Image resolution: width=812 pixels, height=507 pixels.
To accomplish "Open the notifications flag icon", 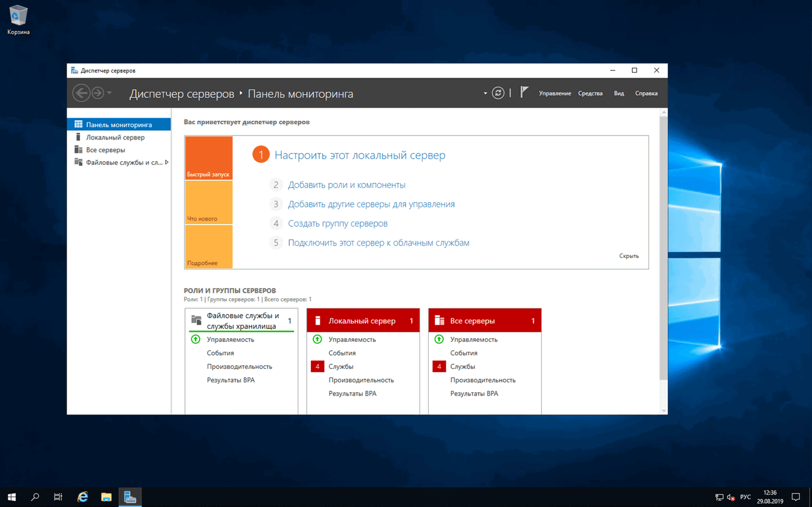I will [x=524, y=93].
